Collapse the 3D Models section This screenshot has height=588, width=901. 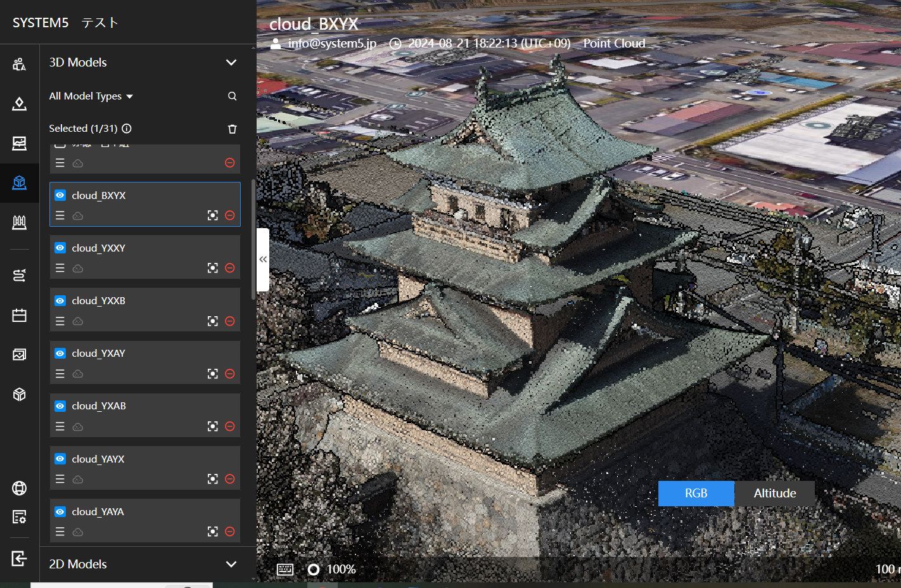[x=231, y=63]
